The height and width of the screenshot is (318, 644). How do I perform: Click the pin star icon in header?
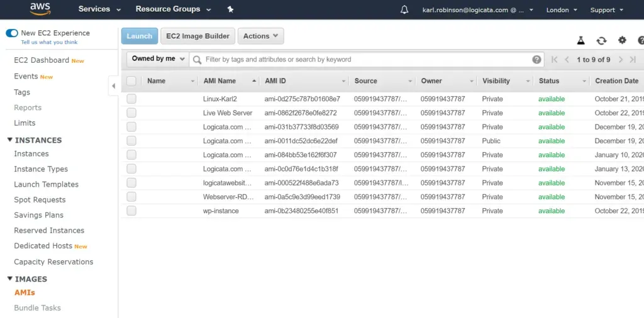(x=230, y=9)
